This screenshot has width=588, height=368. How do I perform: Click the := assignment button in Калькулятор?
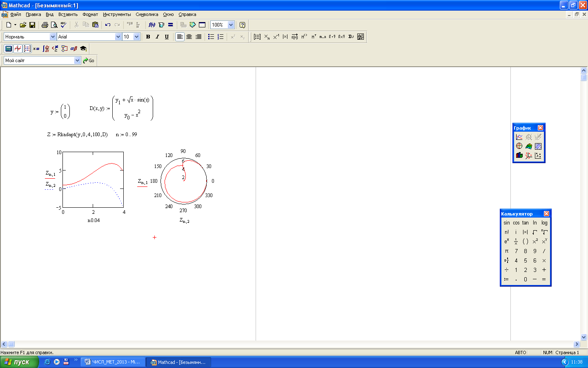pos(507,279)
